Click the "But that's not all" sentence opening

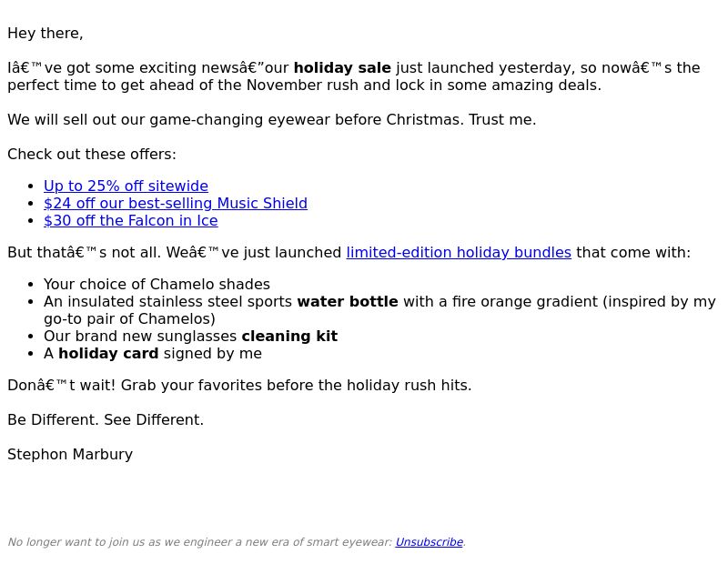pos(84,252)
